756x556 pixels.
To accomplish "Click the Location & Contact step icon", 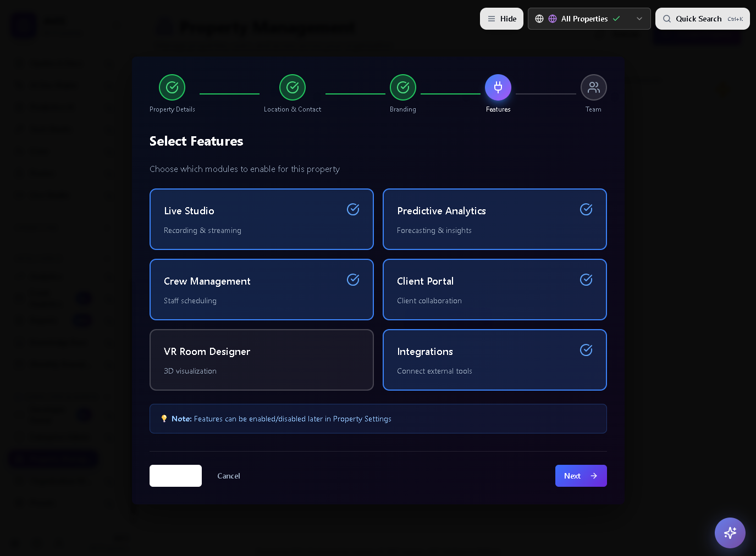I will point(293,87).
